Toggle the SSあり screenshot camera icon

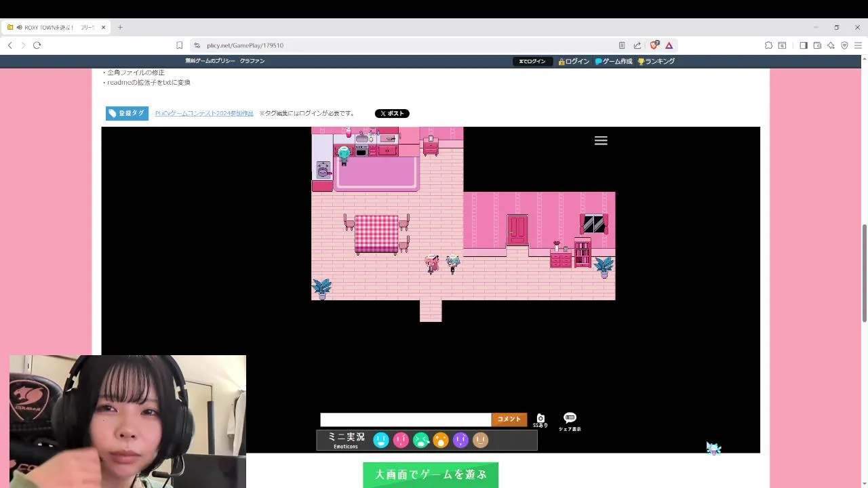(x=540, y=420)
